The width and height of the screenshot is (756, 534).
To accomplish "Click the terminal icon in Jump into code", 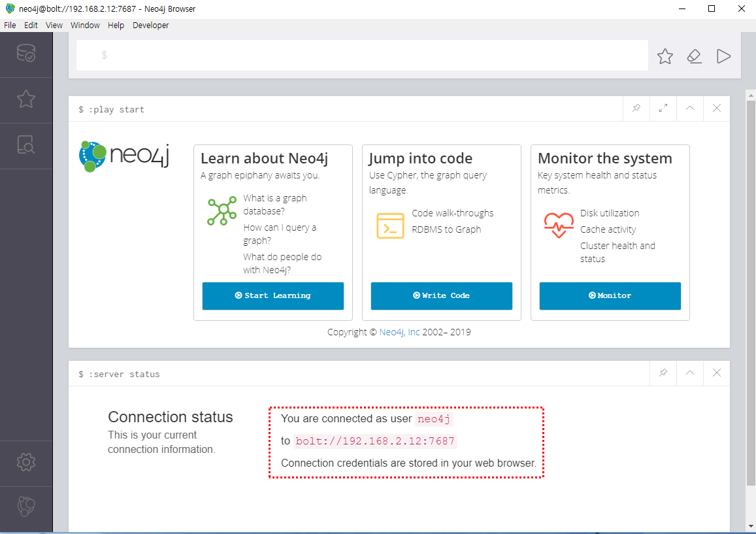I will click(390, 225).
